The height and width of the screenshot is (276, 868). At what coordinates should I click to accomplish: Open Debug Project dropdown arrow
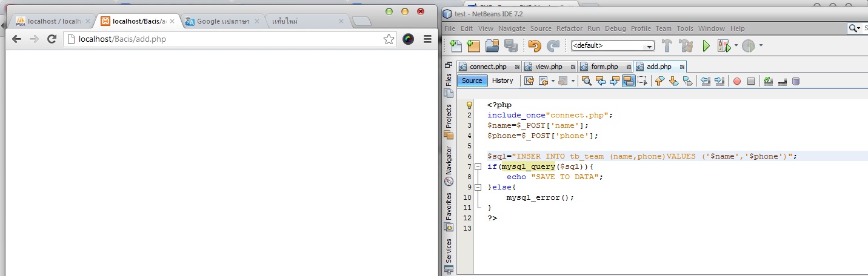pos(736,45)
